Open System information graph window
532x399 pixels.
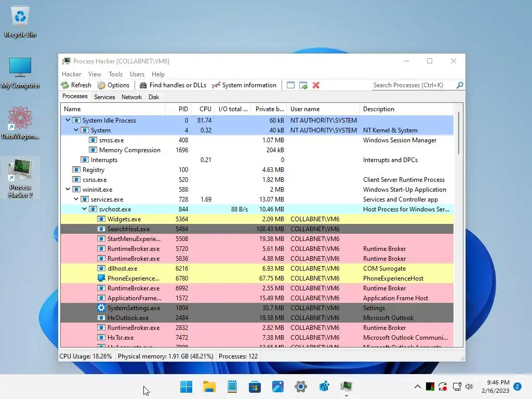(x=244, y=85)
